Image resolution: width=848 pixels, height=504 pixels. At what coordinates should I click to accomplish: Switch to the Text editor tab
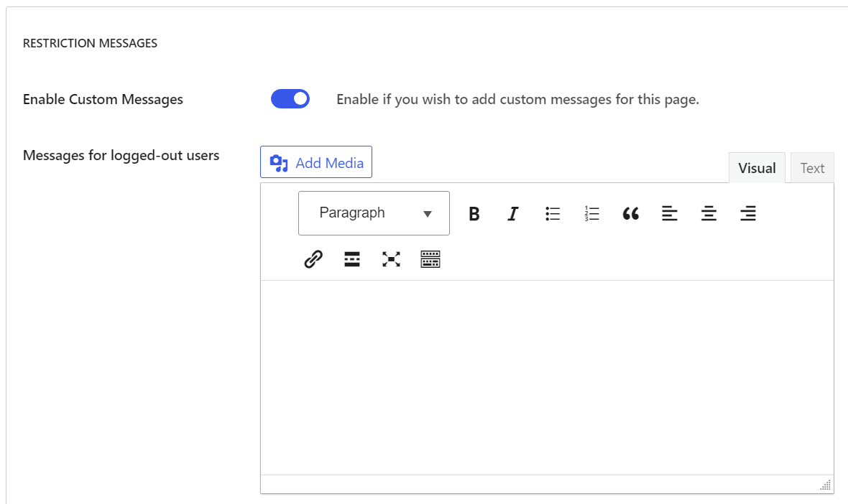[x=812, y=168]
